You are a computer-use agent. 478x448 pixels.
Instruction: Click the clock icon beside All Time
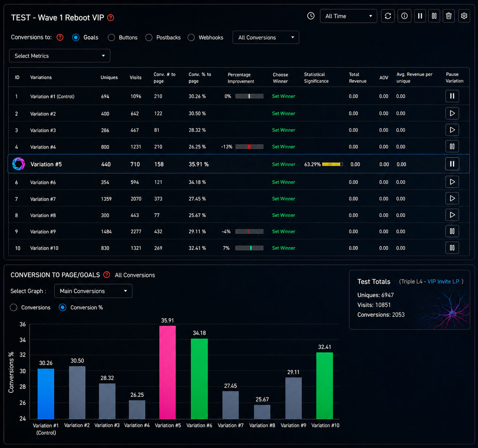click(x=311, y=16)
